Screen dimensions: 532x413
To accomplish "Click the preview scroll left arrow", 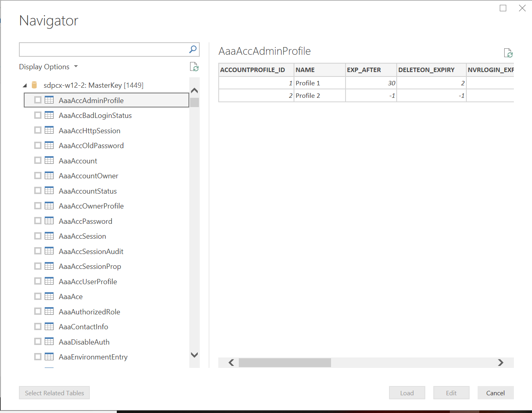I will coord(231,363).
